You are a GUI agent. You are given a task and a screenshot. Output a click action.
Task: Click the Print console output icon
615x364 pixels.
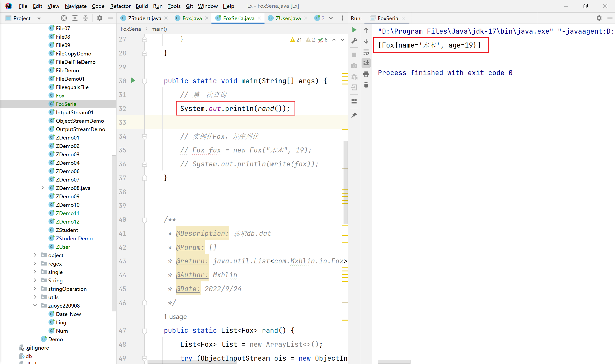(x=366, y=74)
